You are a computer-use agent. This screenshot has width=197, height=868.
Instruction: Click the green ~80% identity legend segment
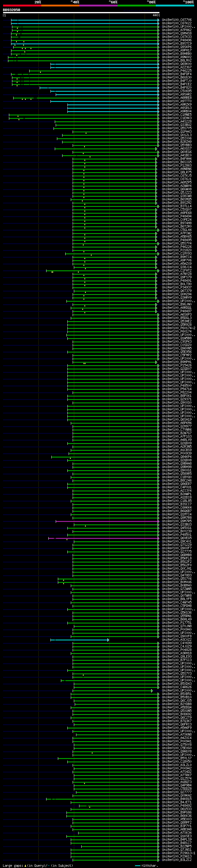(137, 6)
